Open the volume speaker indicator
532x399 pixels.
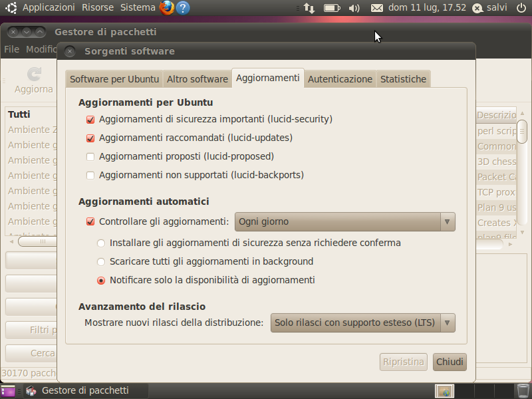(354, 7)
